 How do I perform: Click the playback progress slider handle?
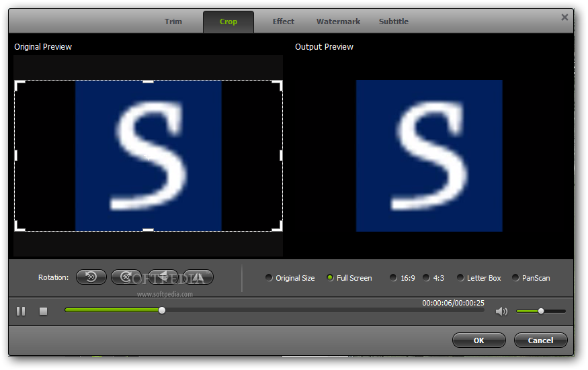coord(162,310)
